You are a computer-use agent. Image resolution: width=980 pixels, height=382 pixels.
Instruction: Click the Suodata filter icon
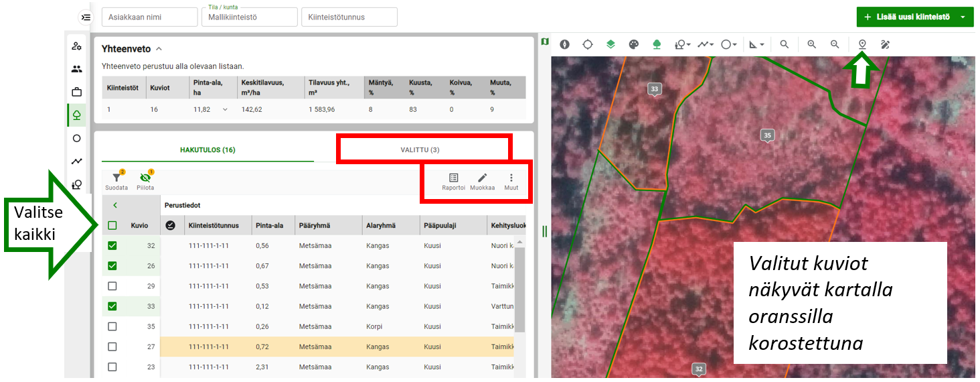(x=116, y=179)
